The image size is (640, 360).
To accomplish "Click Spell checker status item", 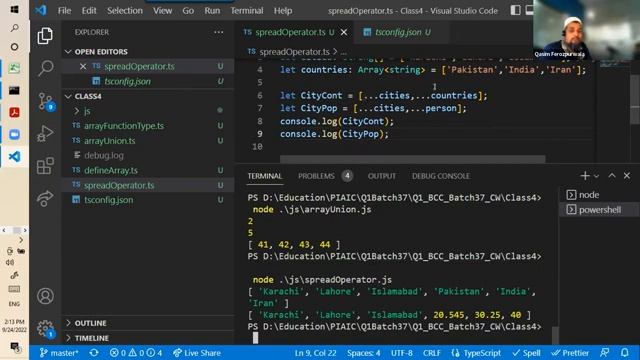I will point(527,353).
